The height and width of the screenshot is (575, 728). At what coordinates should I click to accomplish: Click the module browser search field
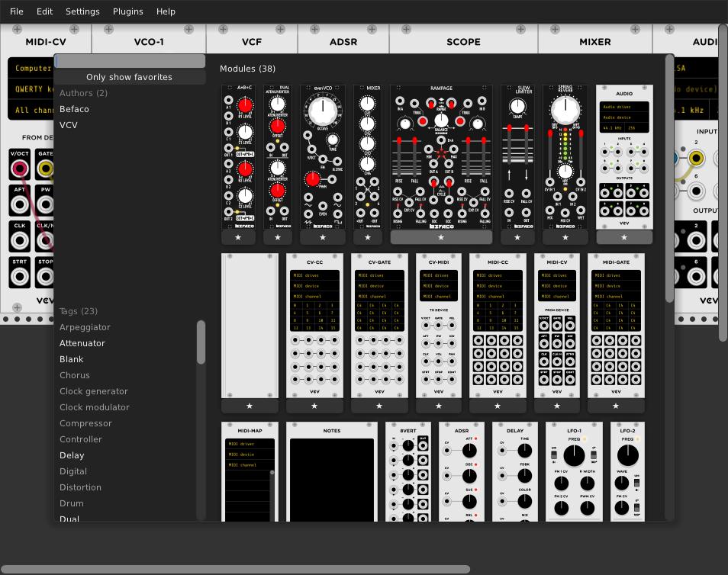pos(130,60)
